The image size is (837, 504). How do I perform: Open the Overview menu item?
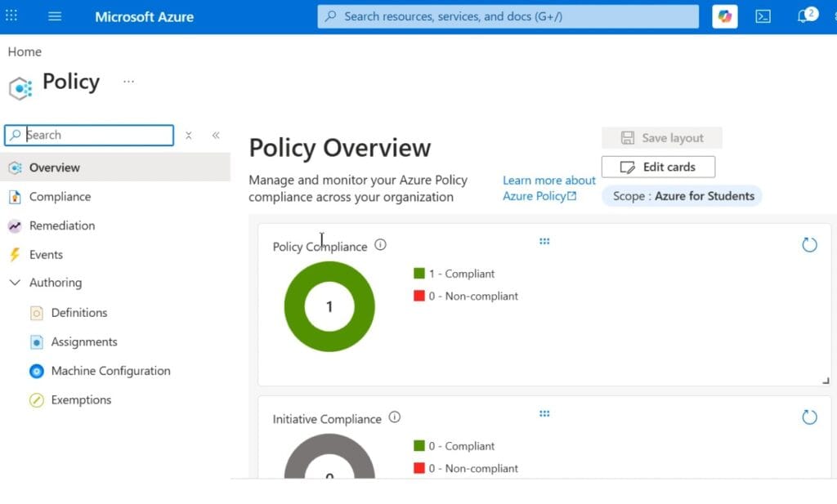tap(115, 167)
